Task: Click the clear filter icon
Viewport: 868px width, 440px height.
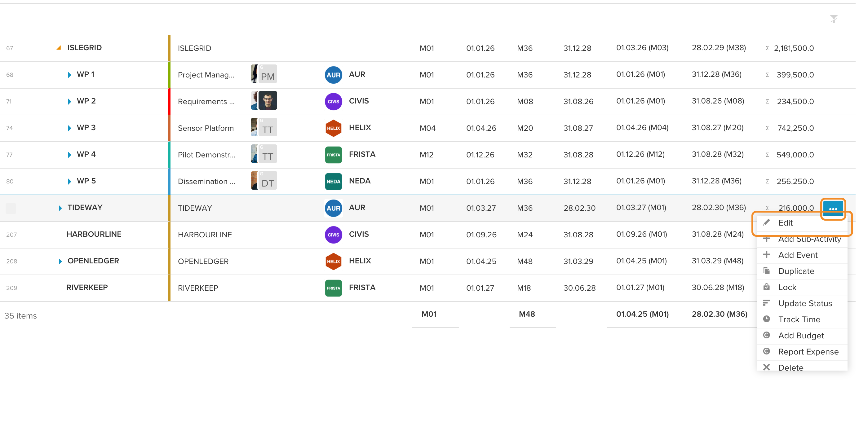Action: point(834,19)
